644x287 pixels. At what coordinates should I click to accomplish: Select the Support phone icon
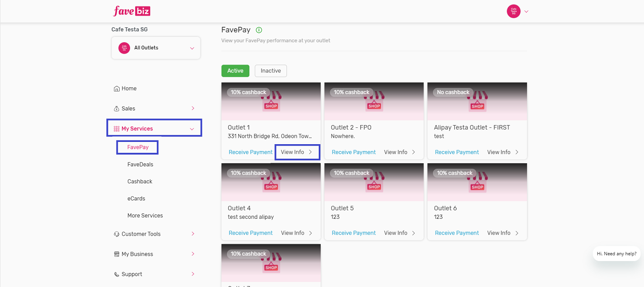(x=117, y=274)
